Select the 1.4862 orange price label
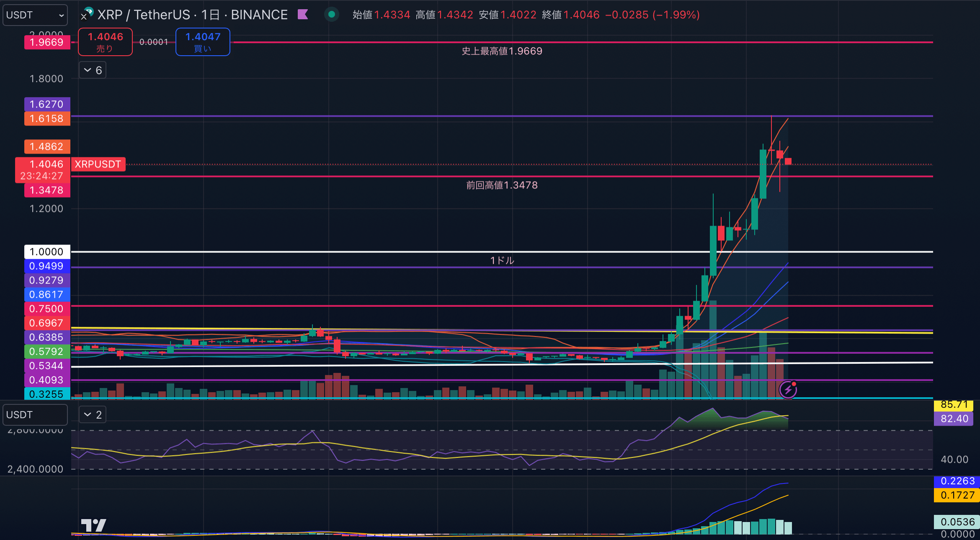The height and width of the screenshot is (540, 980). pos(47,147)
